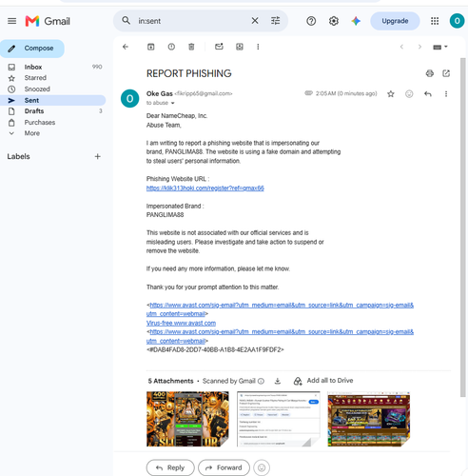Open the third red website attachment thumbnail

pos(369,419)
